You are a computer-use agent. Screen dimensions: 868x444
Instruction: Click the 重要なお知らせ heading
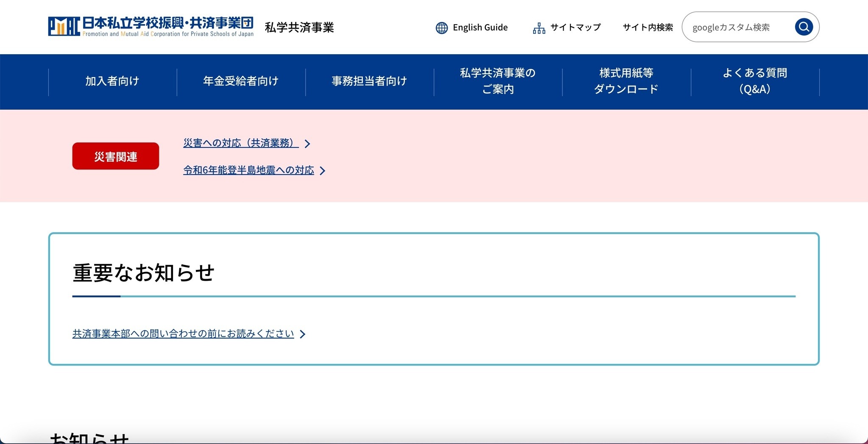pos(144,273)
